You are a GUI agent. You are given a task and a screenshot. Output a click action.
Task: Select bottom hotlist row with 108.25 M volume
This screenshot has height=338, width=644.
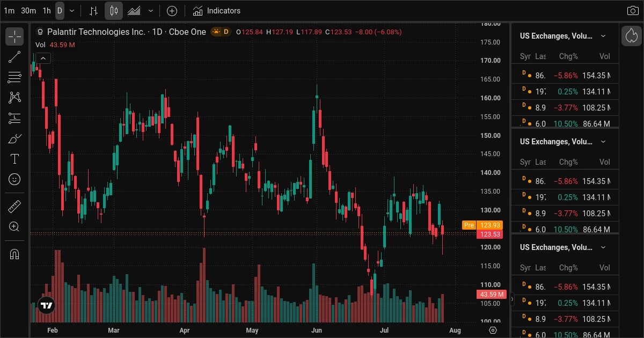pos(565,319)
